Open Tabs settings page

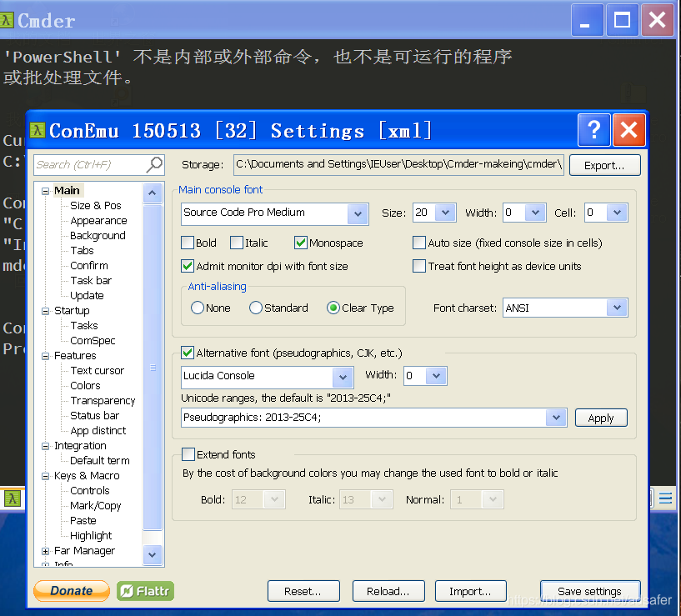82,251
